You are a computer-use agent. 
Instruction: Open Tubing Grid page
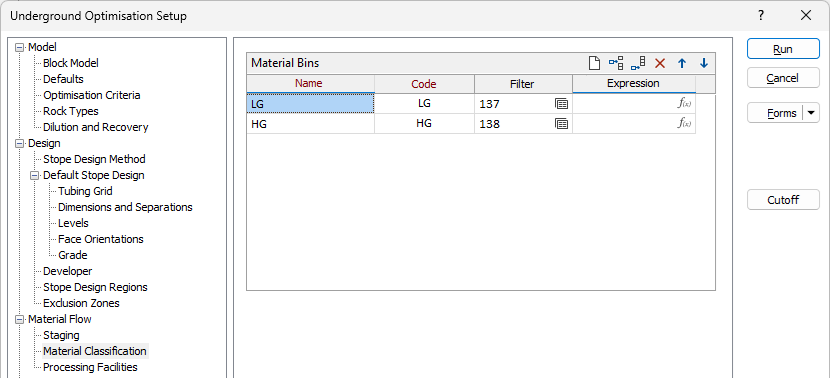click(x=85, y=191)
